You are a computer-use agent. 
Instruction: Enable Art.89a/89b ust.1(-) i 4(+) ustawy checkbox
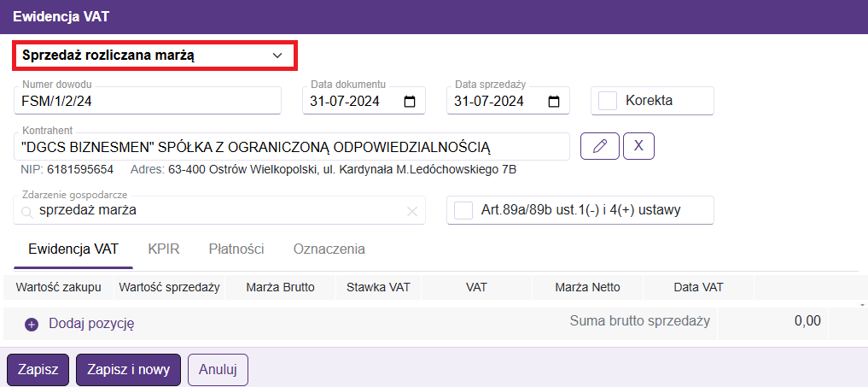463,211
